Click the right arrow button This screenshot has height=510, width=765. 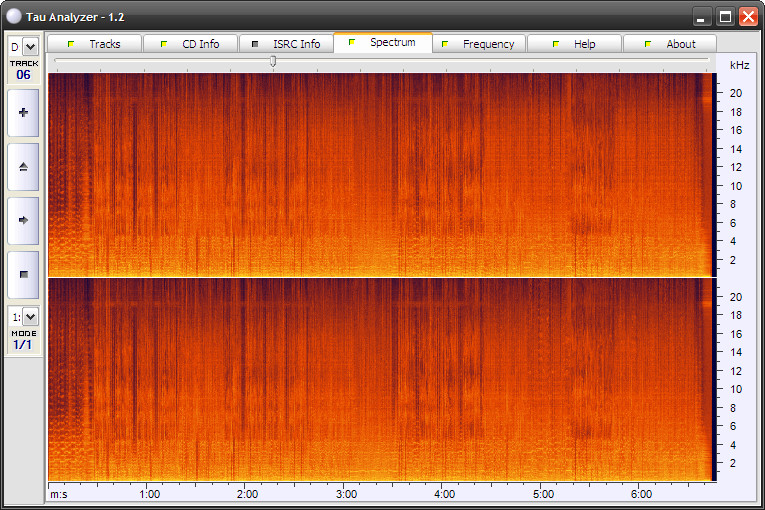[23, 220]
